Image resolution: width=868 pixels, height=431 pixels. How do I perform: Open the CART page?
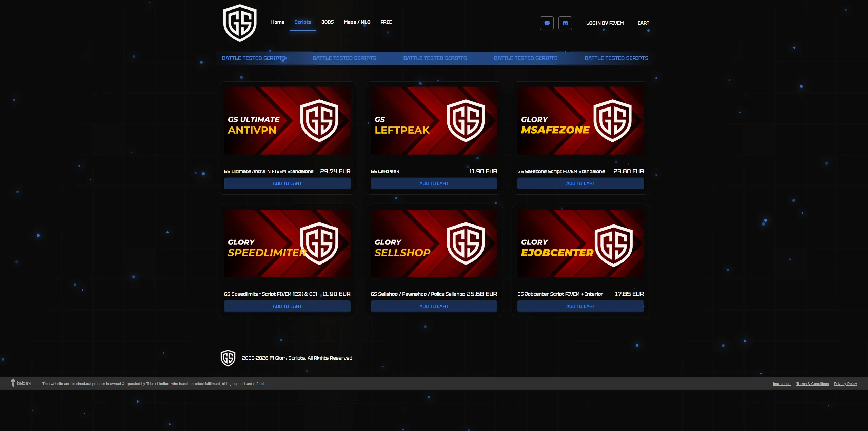click(643, 23)
